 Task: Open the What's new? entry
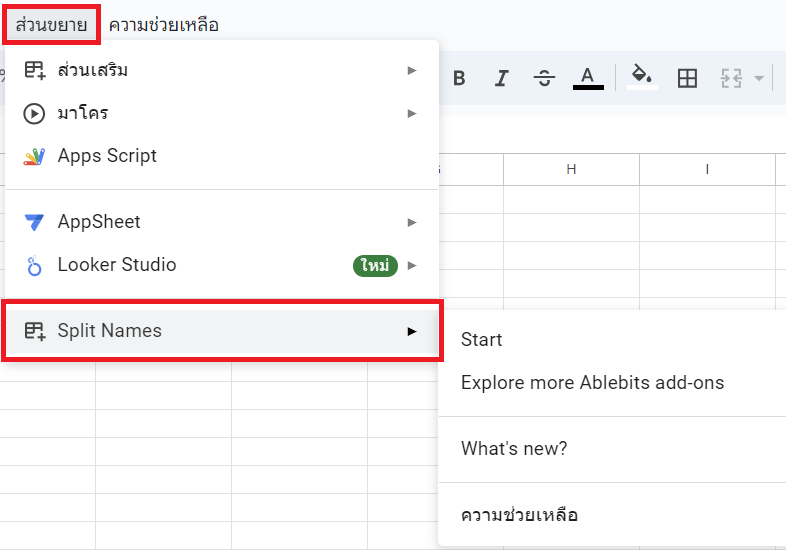click(x=514, y=449)
